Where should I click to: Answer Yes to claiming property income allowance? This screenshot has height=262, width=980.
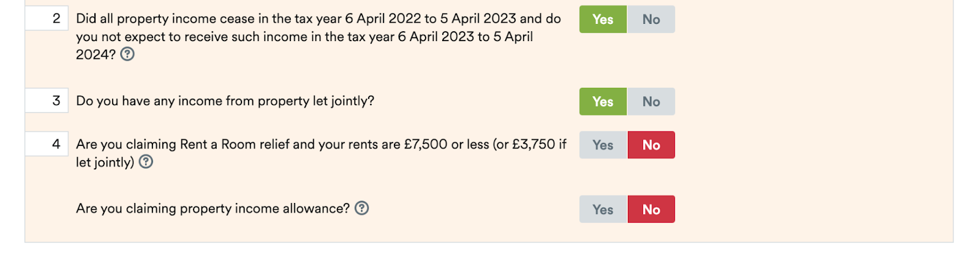pos(603,209)
